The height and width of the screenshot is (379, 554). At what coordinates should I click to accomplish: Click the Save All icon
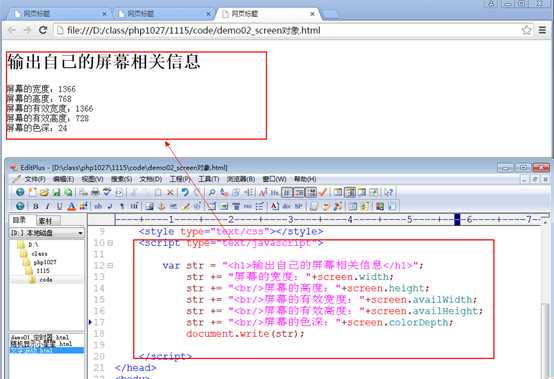68,192
